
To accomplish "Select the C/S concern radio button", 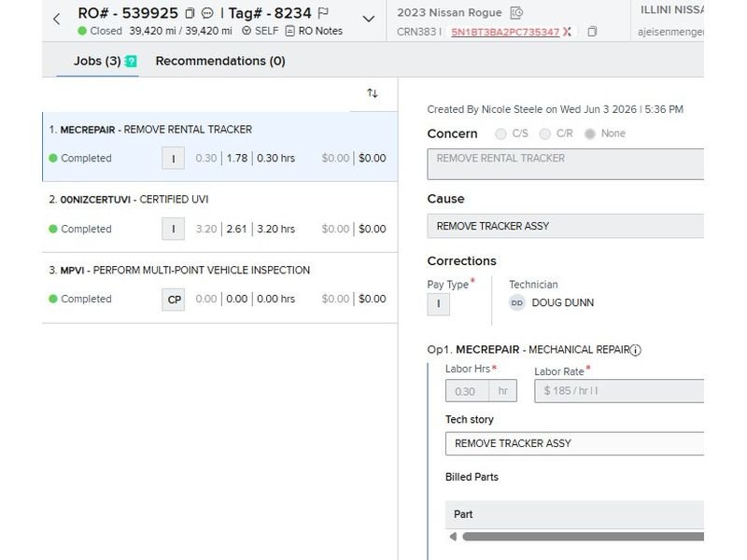I will [500, 133].
